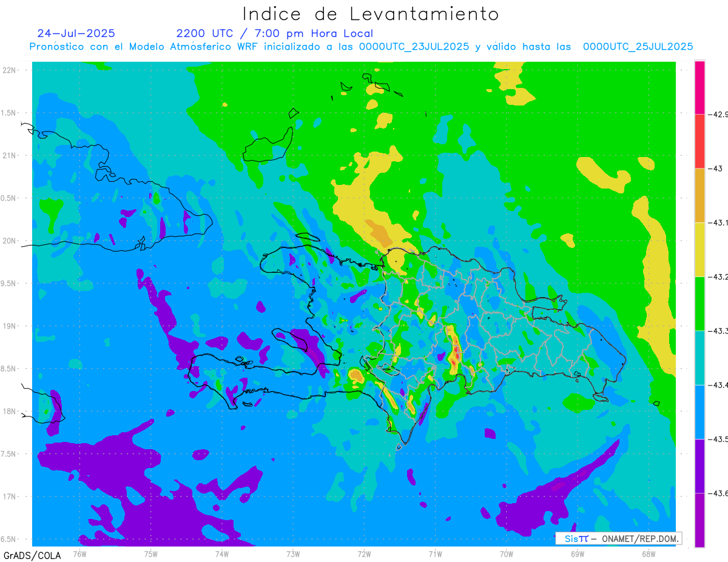Click the pink swatch at the legend top
Viewport: 728px width, 562px height.
tap(699, 87)
